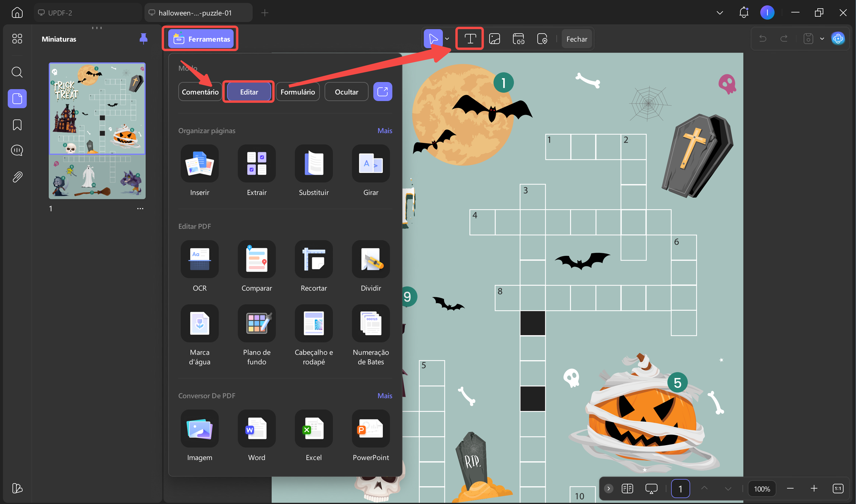Image resolution: width=856 pixels, height=504 pixels.
Task: Click the Recortar crop tool icon
Action: [x=314, y=259]
